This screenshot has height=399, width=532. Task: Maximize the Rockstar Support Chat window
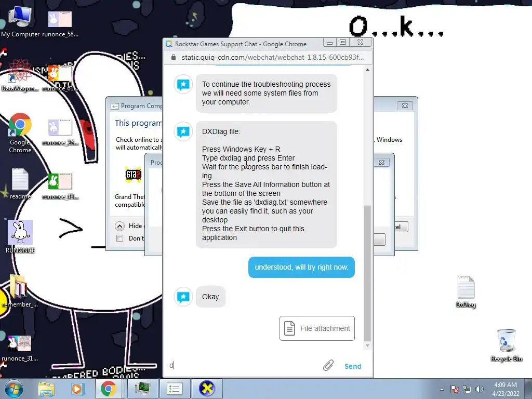click(x=343, y=43)
